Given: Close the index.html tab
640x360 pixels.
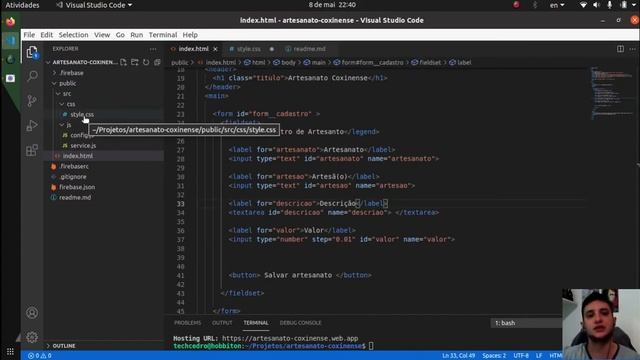Looking at the screenshot, I should pyautogui.click(x=216, y=49).
